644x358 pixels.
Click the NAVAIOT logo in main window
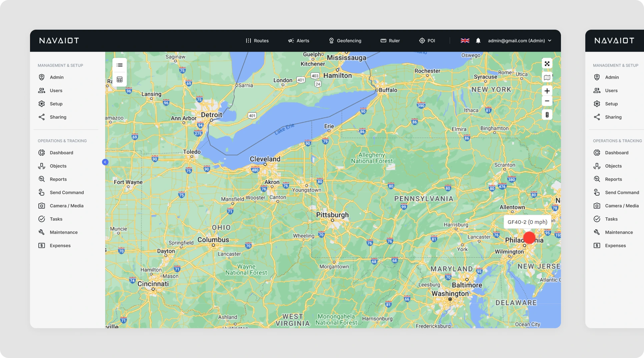click(59, 41)
